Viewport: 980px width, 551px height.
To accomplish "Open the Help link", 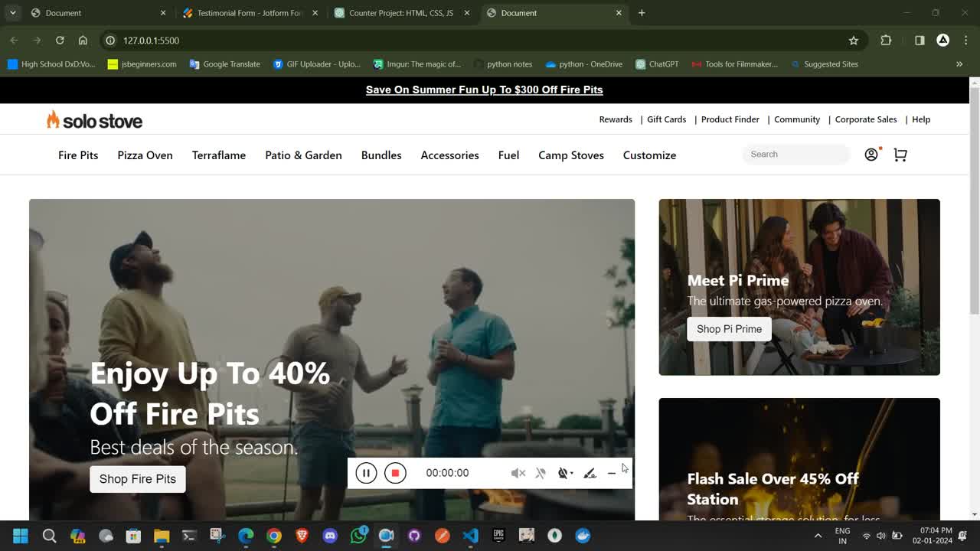I will 921,119.
